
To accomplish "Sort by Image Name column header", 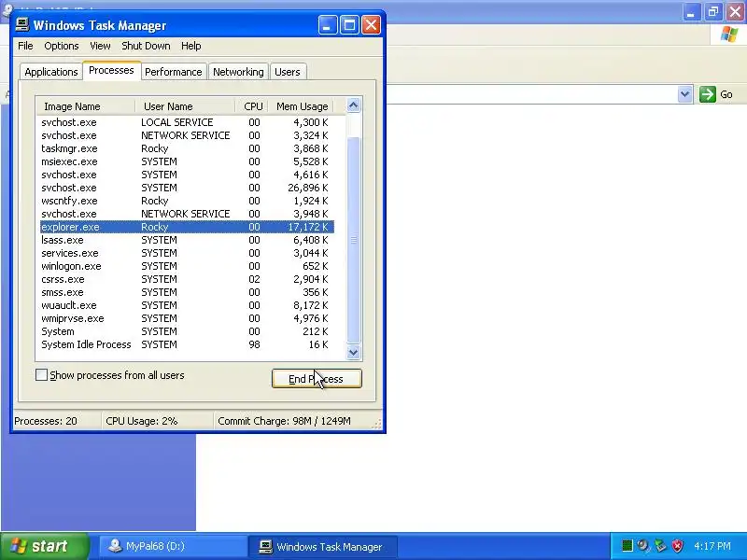I will pyautogui.click(x=86, y=106).
